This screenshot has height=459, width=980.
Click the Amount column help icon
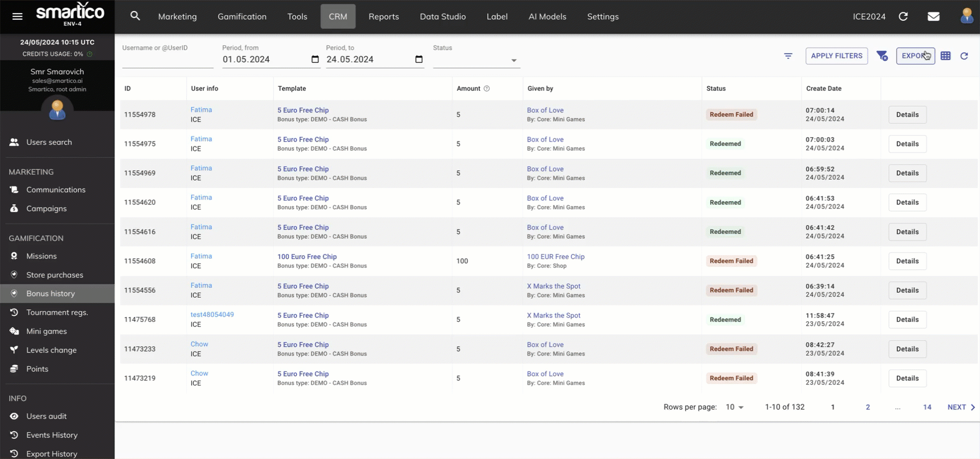(x=487, y=89)
